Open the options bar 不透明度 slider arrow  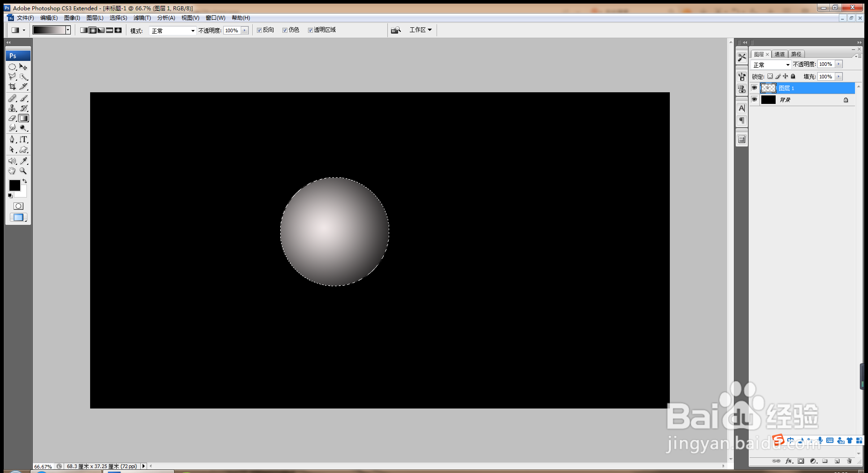(245, 30)
